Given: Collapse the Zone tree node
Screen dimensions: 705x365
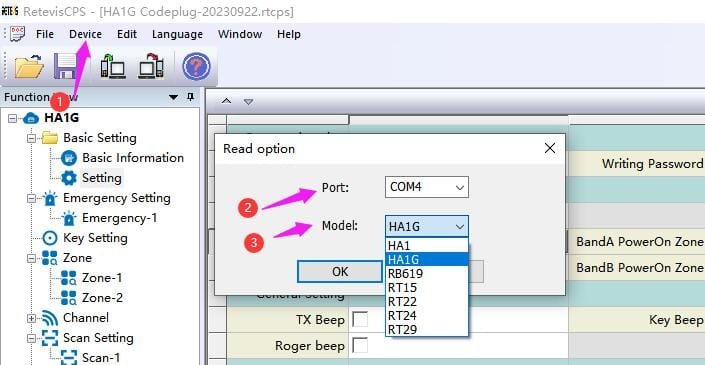Looking at the screenshot, I should click(31, 258).
